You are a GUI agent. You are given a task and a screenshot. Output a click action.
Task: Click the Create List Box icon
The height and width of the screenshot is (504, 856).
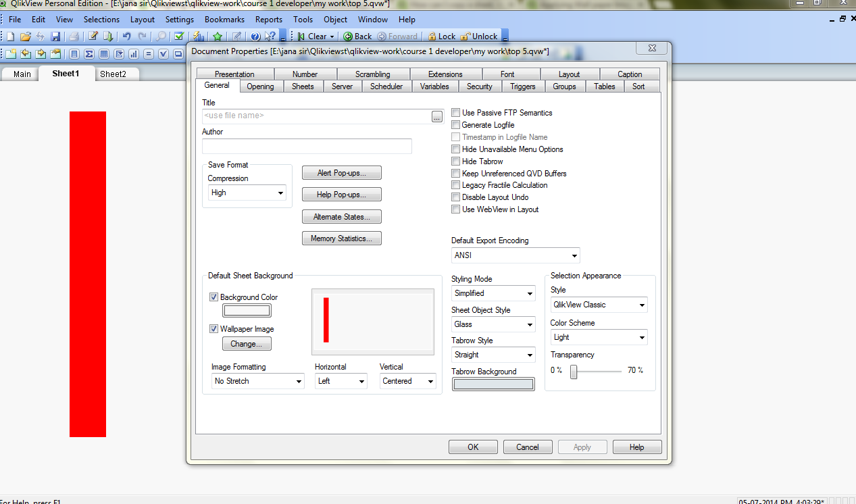tap(74, 54)
